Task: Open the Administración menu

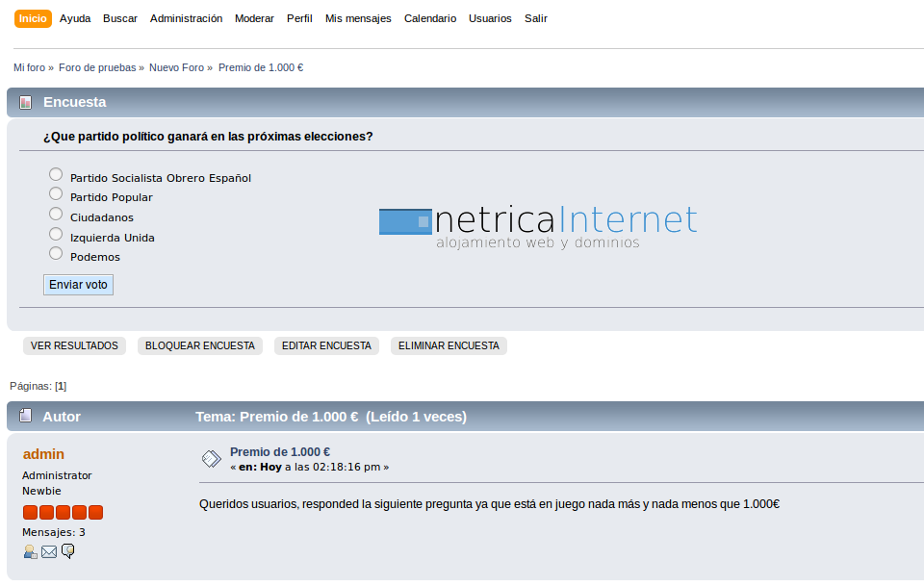Action: tap(186, 18)
